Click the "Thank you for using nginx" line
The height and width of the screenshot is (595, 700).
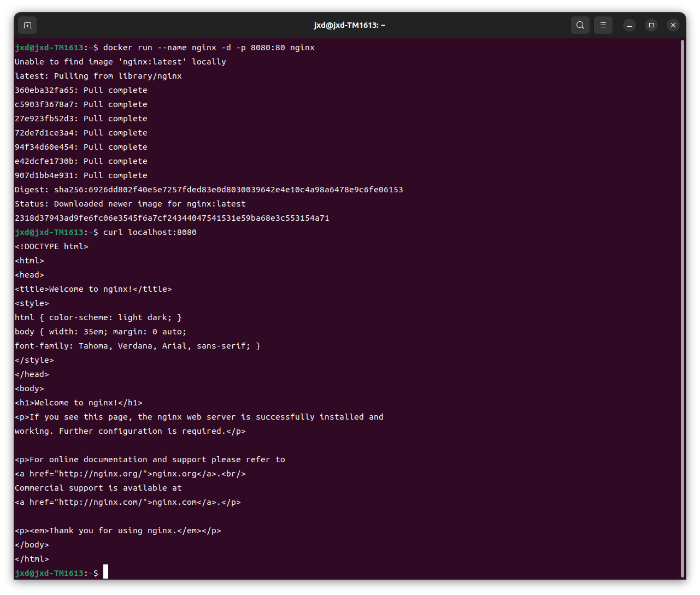[x=118, y=531]
